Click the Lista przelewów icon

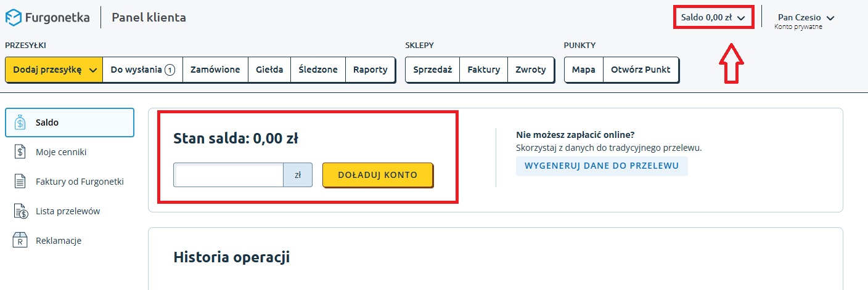pyautogui.click(x=20, y=211)
